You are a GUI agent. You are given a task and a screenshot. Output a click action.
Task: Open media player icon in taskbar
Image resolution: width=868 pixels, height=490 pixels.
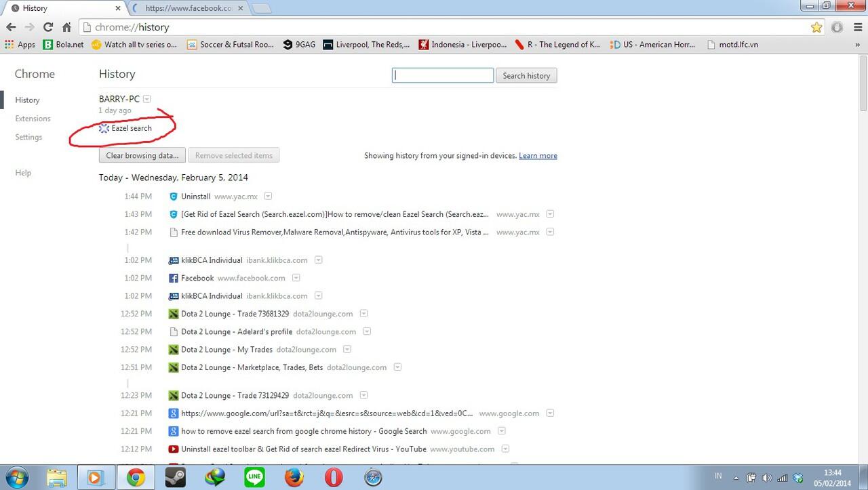(x=95, y=478)
